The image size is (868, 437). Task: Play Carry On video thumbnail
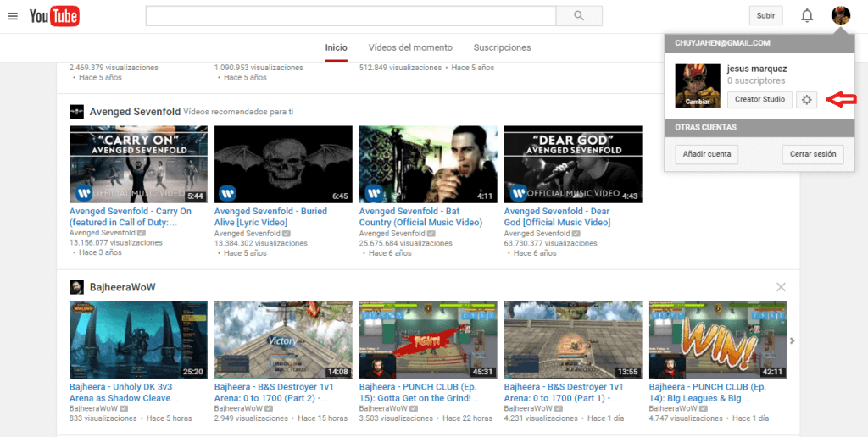tap(138, 164)
